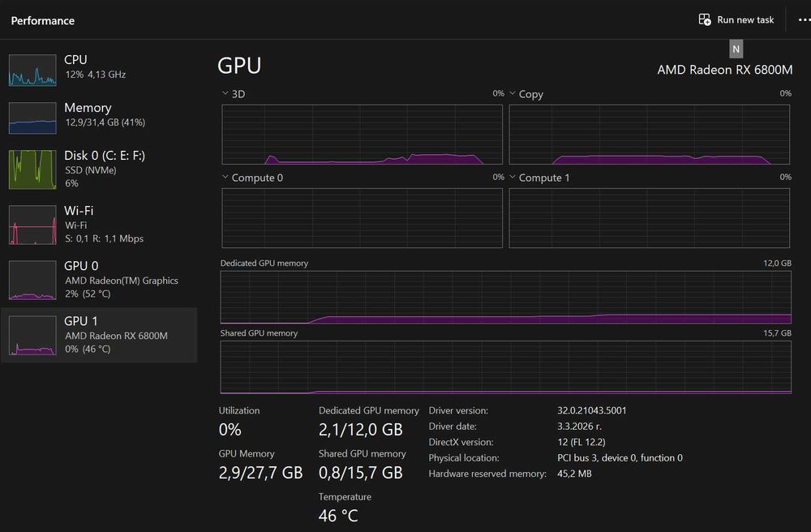The width and height of the screenshot is (811, 532).
Task: Click the SSD (NVMe) disk type label
Action: coord(91,170)
